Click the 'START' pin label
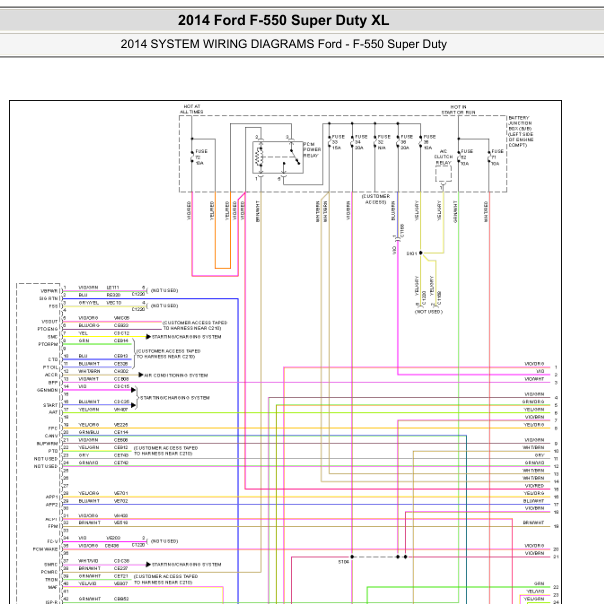Viewport: 604px width, 604px height. (x=50, y=405)
